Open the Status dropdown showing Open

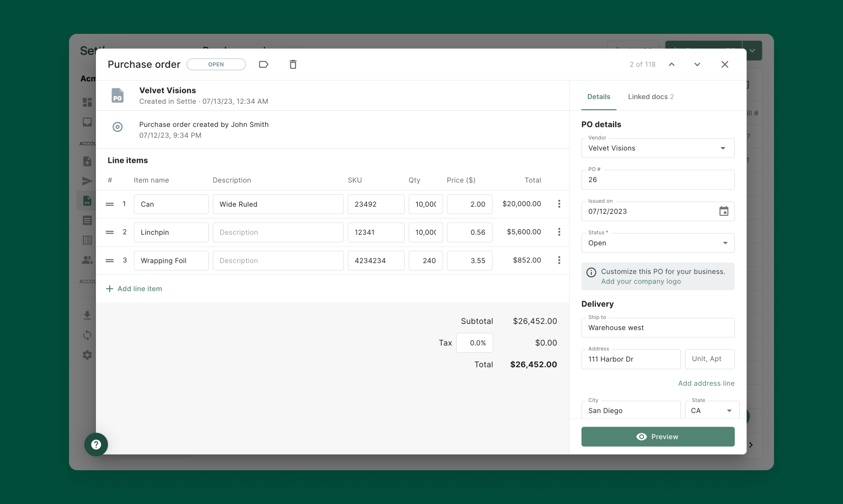tap(658, 243)
